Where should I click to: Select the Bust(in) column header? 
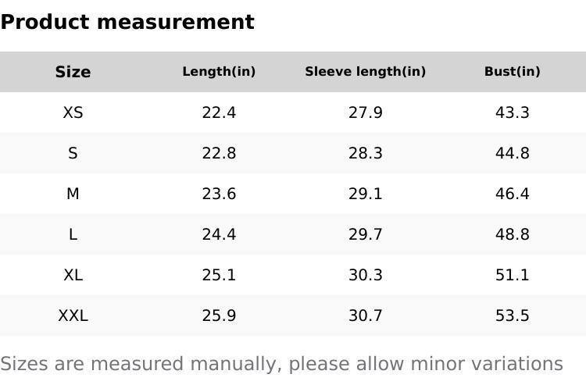point(512,72)
